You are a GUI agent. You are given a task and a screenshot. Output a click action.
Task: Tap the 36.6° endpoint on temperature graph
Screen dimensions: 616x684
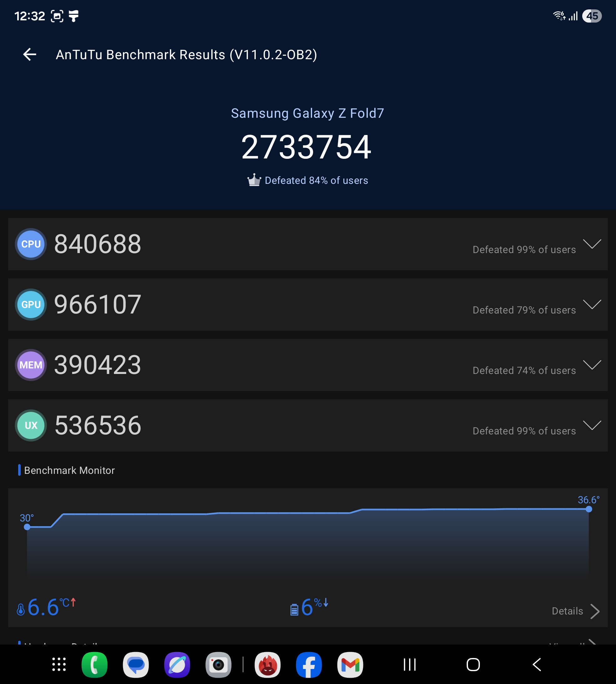[x=588, y=509]
